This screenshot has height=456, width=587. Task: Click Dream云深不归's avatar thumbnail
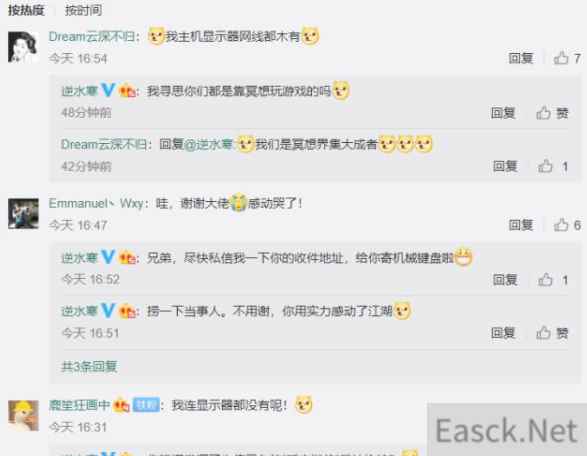23,47
